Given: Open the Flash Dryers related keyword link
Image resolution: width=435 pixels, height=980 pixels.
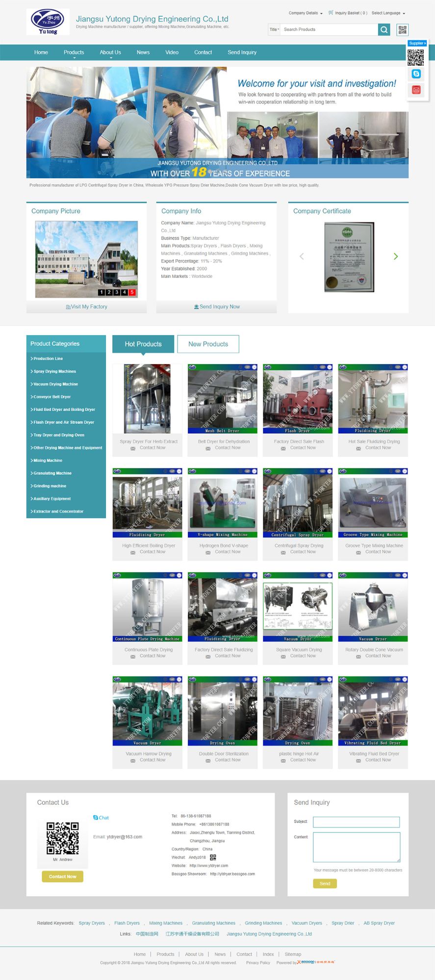Looking at the screenshot, I should click(127, 923).
